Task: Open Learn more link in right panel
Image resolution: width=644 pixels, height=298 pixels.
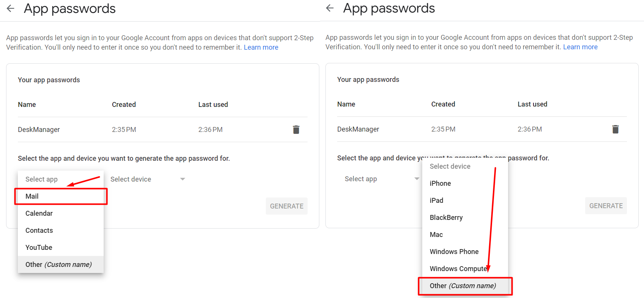Action: (580, 47)
